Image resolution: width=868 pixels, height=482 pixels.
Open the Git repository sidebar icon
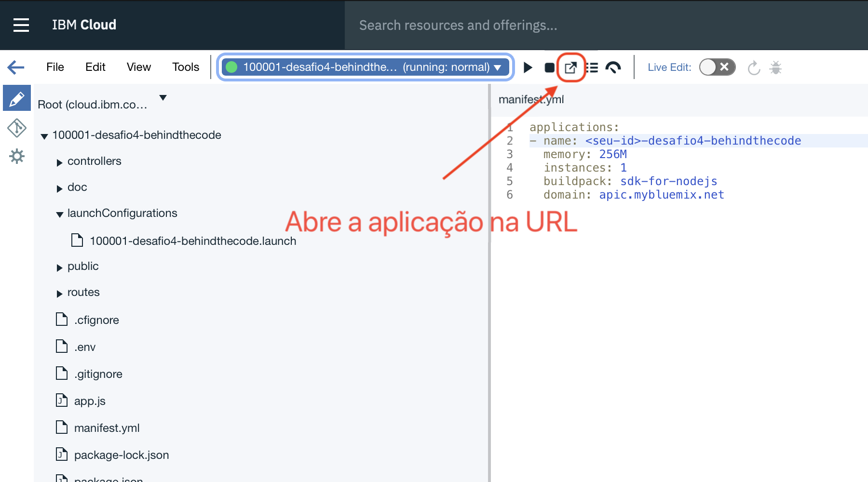(17, 128)
